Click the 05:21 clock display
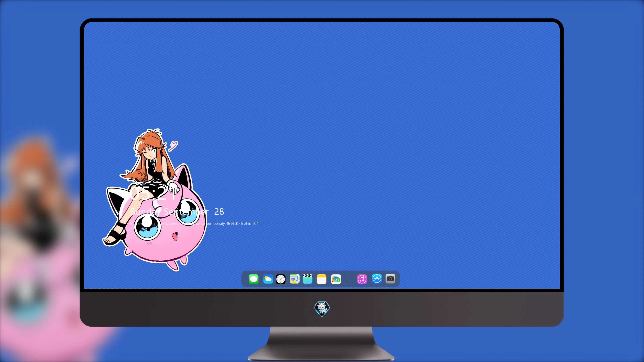Screen dimensions: 644x362 [x=153, y=194]
